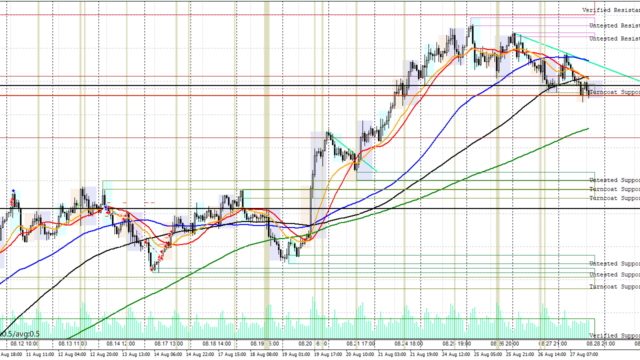Select the 08.17 13:00 time axis label
The image size is (640, 360).
coord(169,344)
